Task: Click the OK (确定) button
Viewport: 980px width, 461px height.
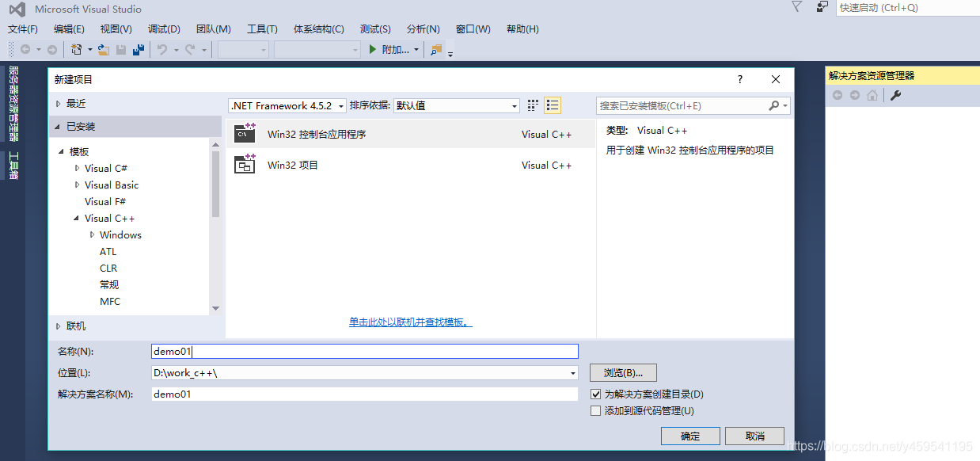Action: (690, 436)
